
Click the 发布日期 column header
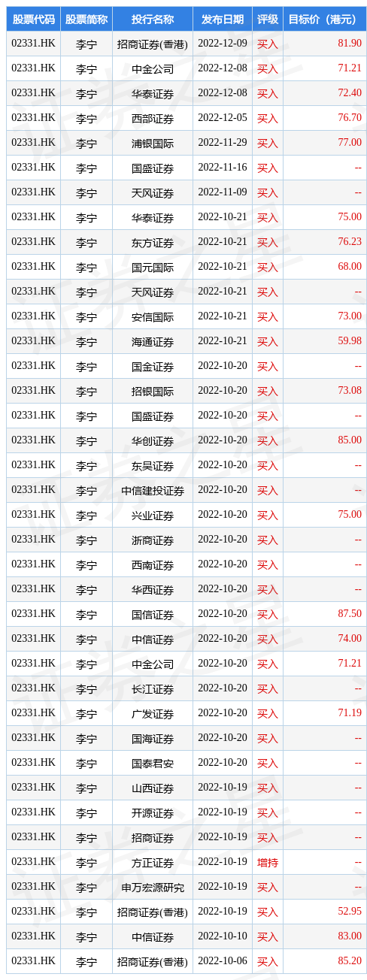pos(222,20)
